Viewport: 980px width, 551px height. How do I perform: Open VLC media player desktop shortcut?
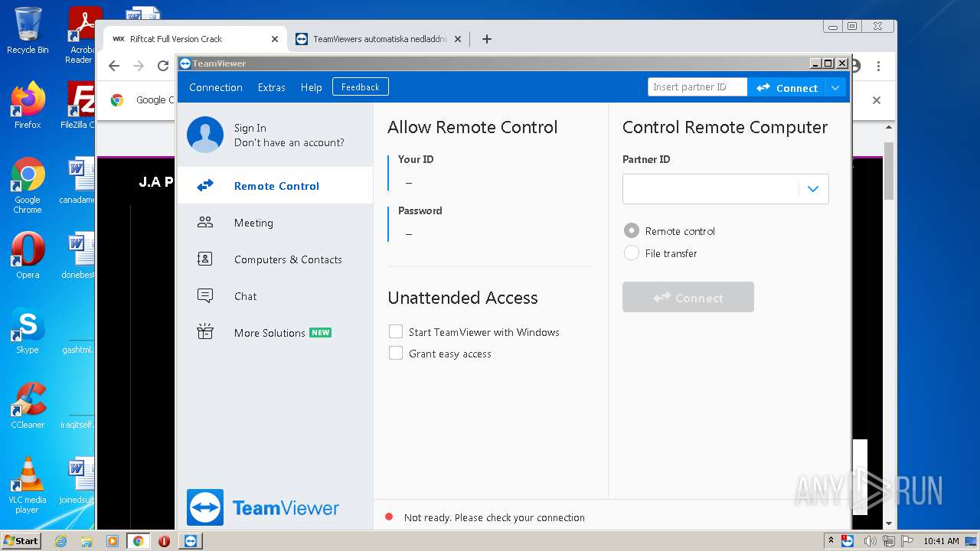[x=28, y=485]
